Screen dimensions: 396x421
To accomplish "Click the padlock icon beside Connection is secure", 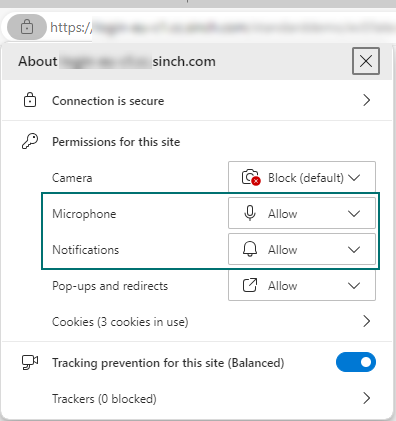I will pos(30,100).
